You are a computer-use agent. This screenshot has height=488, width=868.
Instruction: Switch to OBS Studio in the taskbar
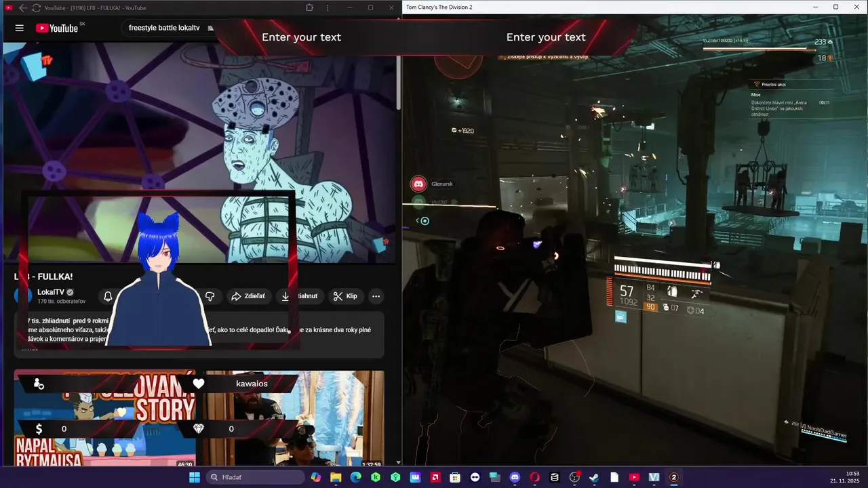click(x=574, y=477)
